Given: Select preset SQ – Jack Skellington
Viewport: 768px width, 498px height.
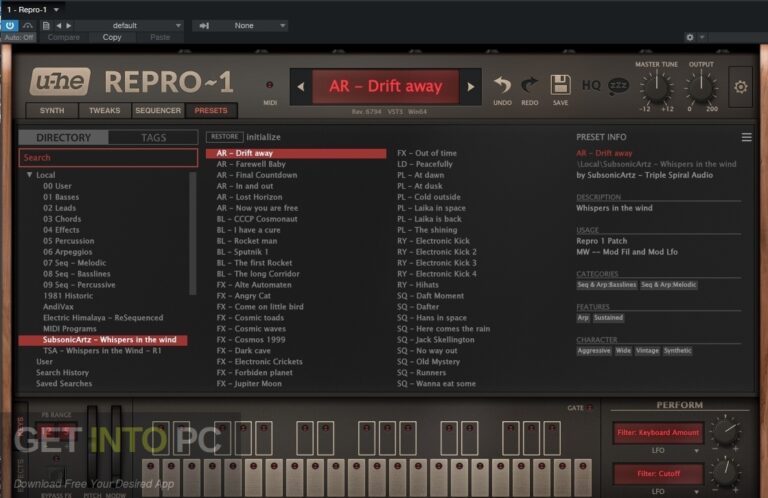Looking at the screenshot, I should pyautogui.click(x=435, y=340).
